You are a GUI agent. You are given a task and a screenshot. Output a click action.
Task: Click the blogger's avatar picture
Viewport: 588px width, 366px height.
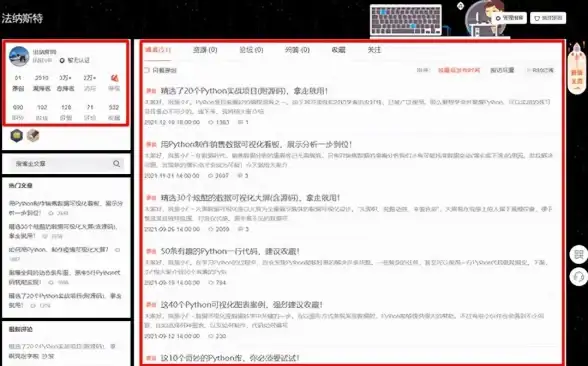point(19,56)
